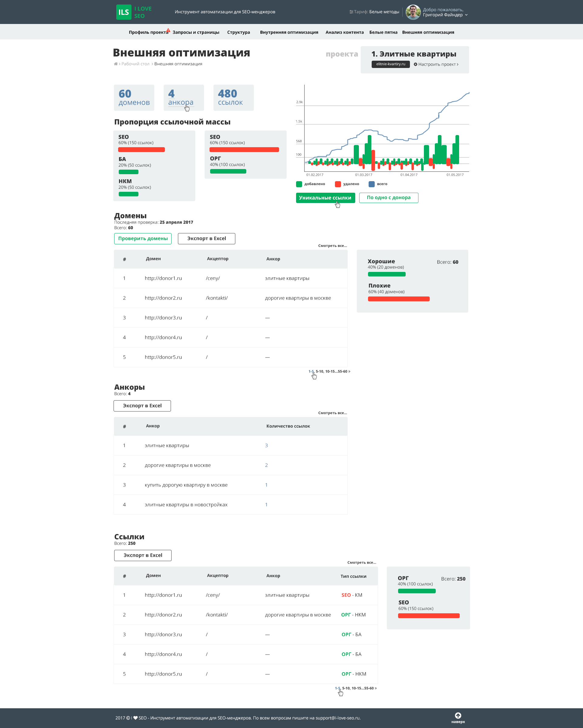The width and height of the screenshot is (583, 728).
Task: Open the Белые пятна menu item
Action: pos(383,32)
